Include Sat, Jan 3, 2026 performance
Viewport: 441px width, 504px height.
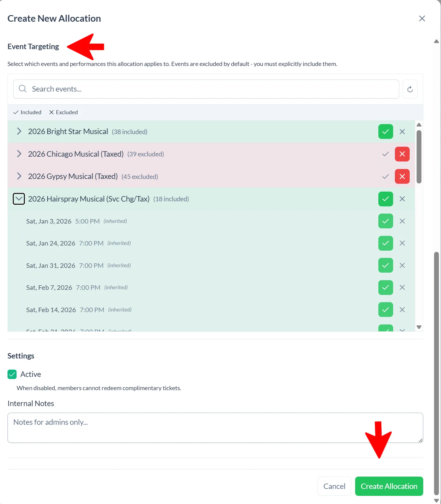click(386, 221)
